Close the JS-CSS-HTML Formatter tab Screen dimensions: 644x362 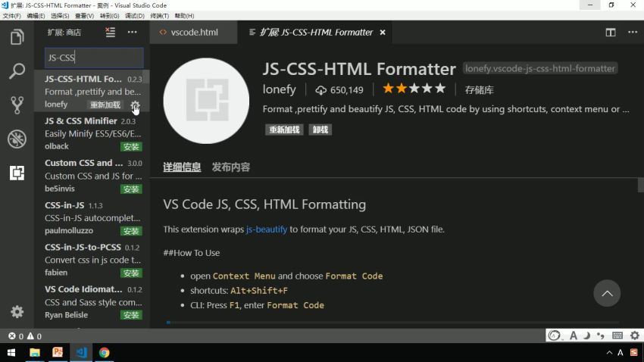[383, 33]
